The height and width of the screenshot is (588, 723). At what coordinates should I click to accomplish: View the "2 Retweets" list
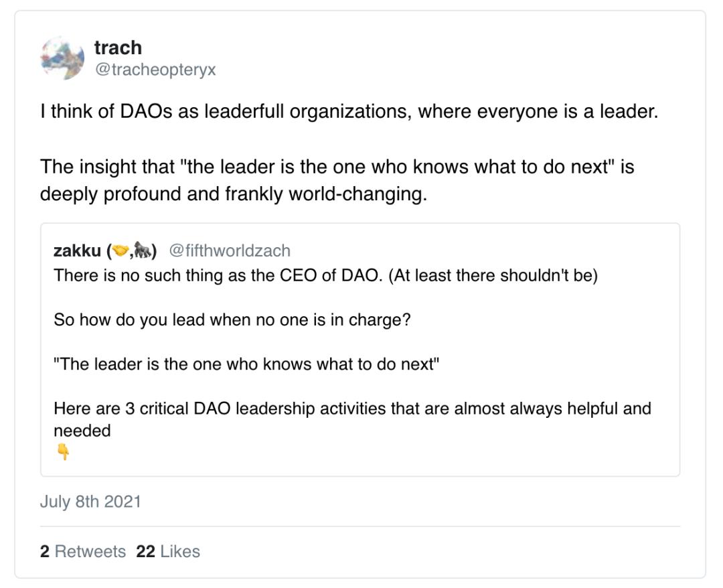pyautogui.click(x=83, y=551)
